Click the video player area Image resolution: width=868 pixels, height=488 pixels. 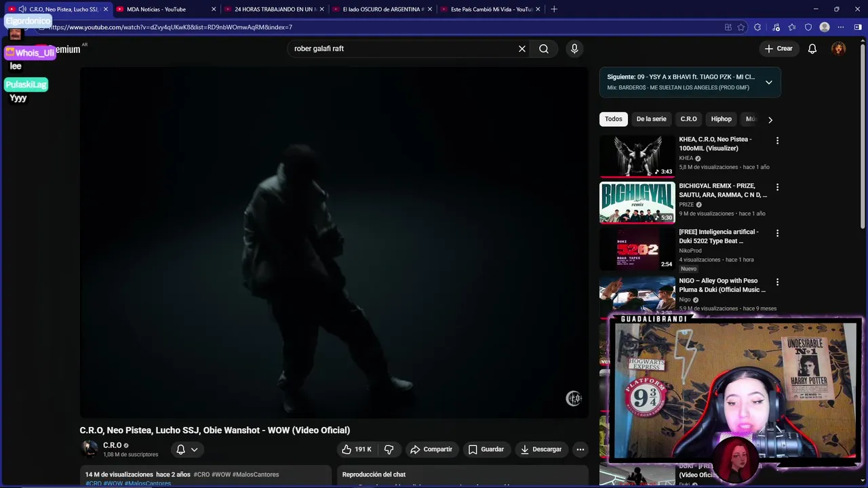point(334,242)
